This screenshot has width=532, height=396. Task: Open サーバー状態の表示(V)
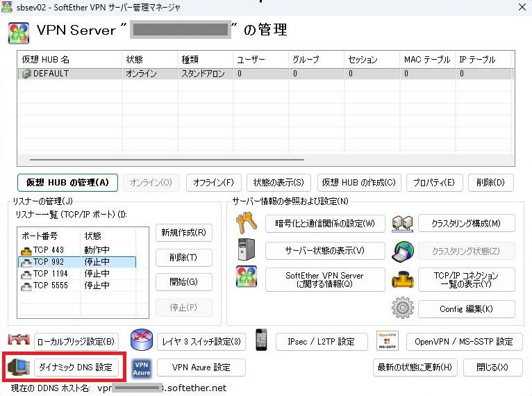coord(325,251)
